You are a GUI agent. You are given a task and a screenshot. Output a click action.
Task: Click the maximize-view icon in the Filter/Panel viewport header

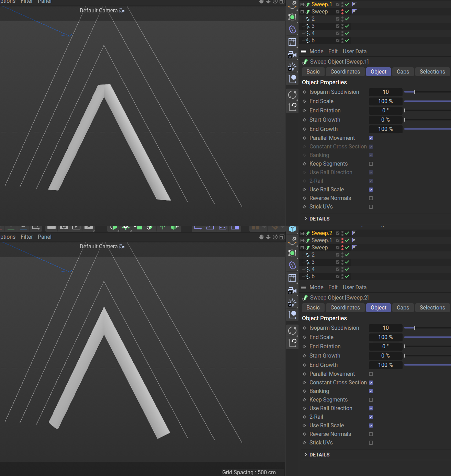[282, 237]
